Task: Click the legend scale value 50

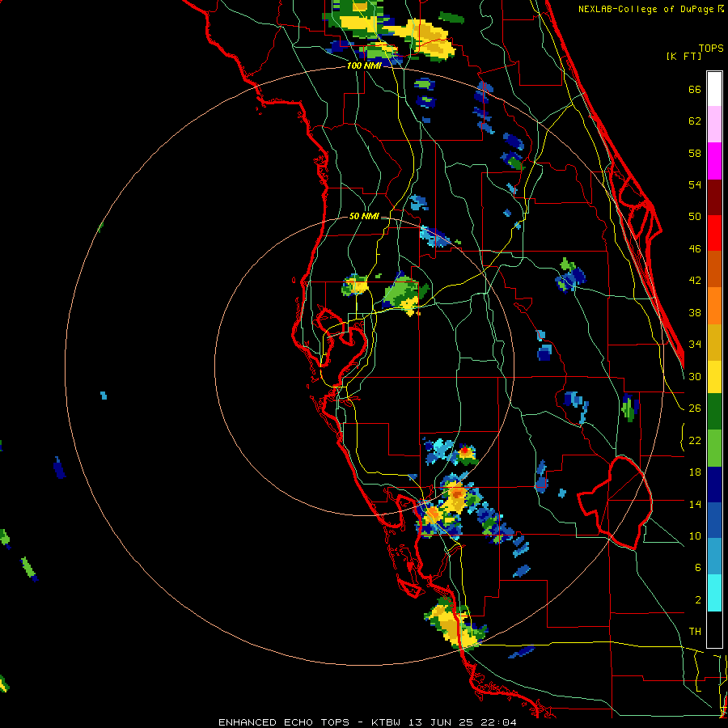Action: pyautogui.click(x=695, y=217)
